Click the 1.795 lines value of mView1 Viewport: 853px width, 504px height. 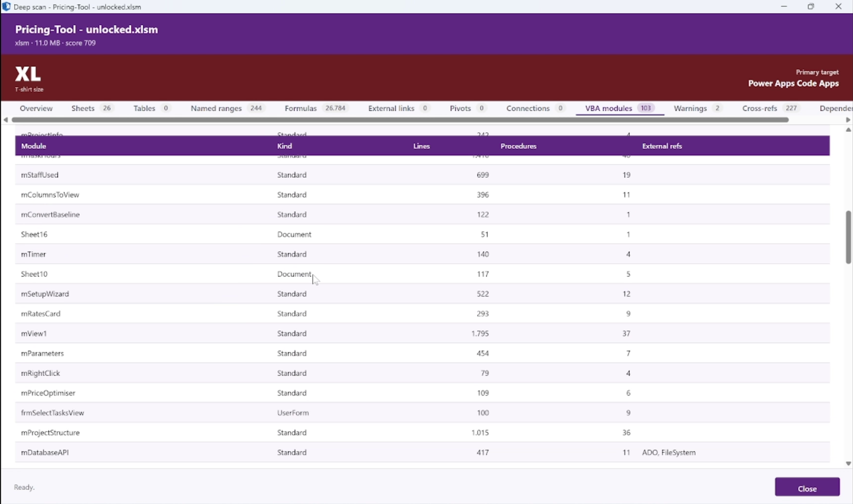click(x=480, y=333)
